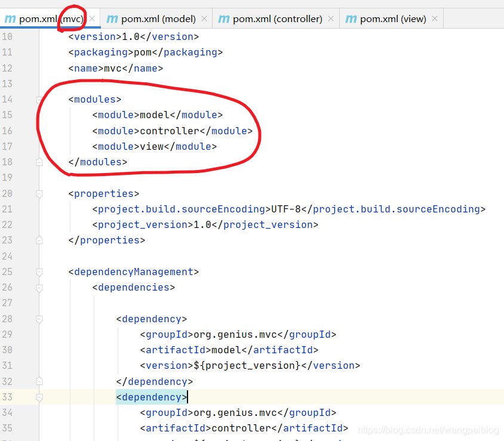
Task: Click groupId org.genius.mvc on line 29
Action: 235,334
